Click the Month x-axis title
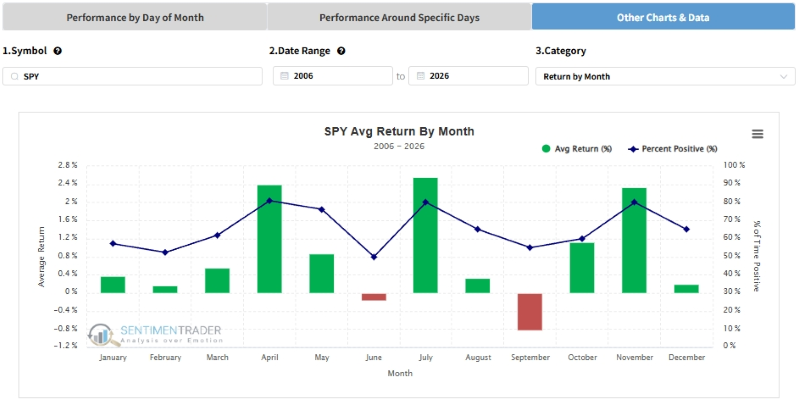The image size is (800, 406). tap(400, 373)
